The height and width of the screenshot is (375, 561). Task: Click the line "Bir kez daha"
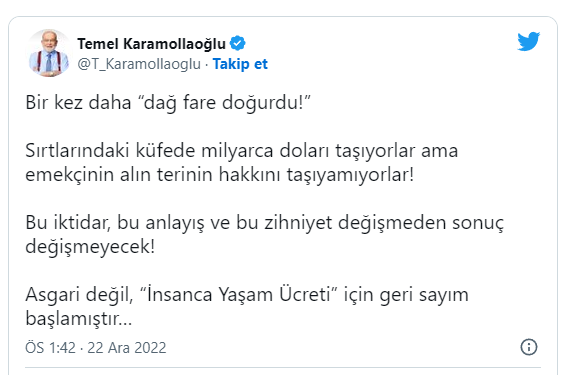click(x=78, y=102)
